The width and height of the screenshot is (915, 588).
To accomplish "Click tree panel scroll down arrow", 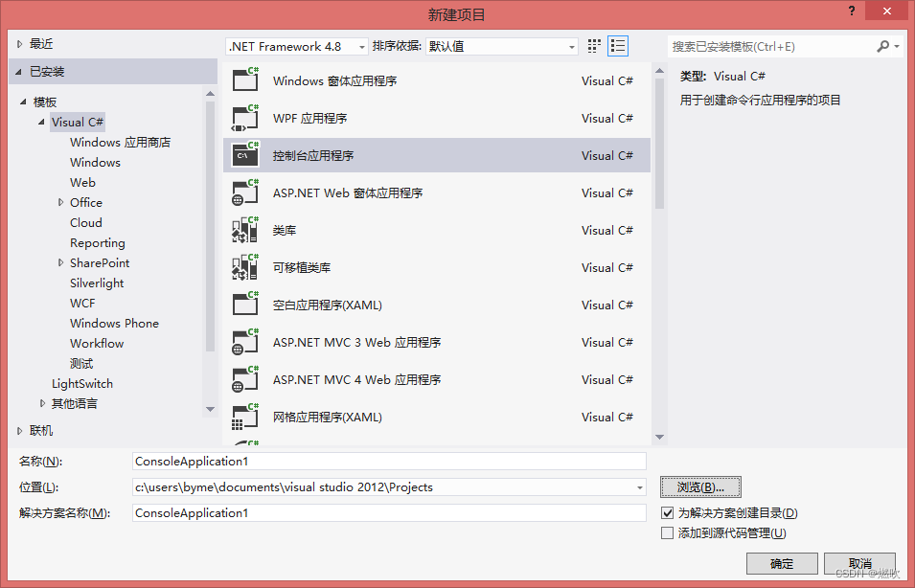I will (x=211, y=410).
